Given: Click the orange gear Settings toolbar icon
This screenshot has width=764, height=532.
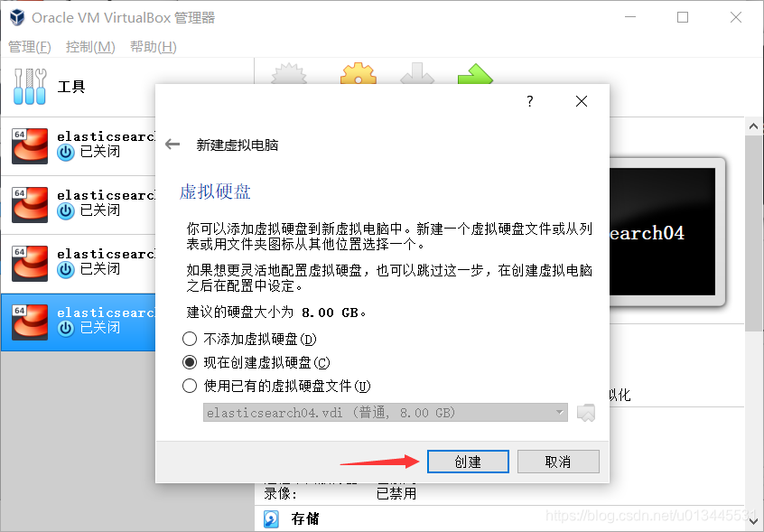Looking at the screenshot, I should (x=359, y=73).
